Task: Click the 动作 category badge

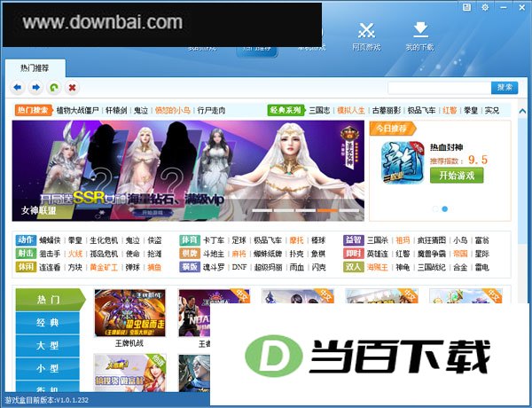Action: coord(26,240)
